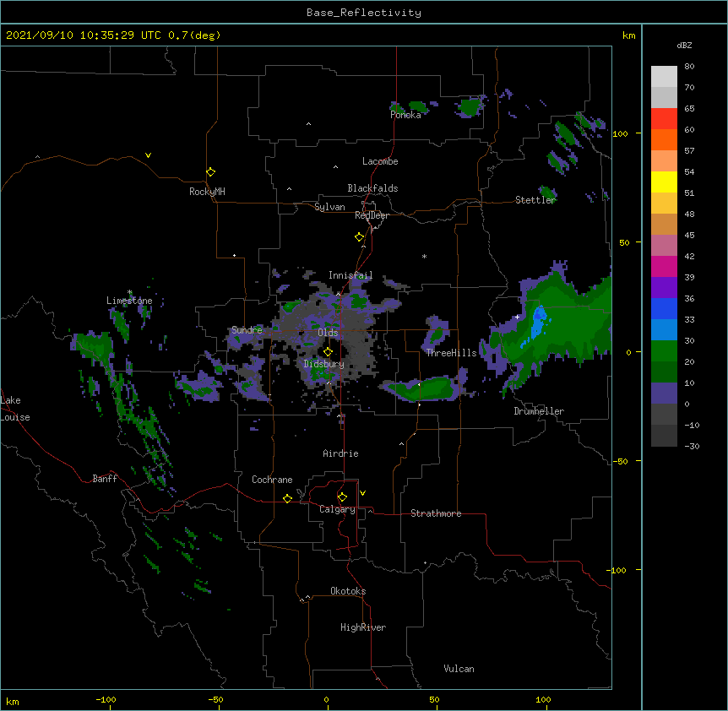
Task: Click the Innisfail label
Action: (350, 275)
